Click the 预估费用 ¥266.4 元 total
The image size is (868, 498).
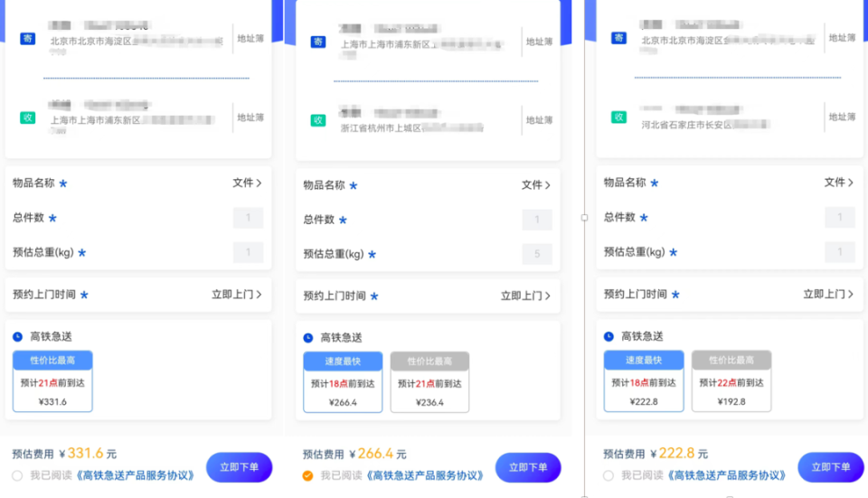tap(354, 455)
